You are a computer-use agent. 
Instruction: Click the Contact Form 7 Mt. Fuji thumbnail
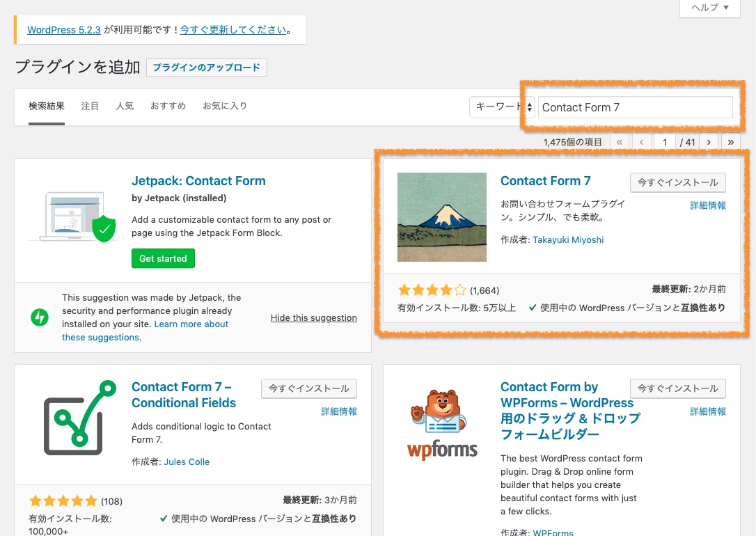441,217
